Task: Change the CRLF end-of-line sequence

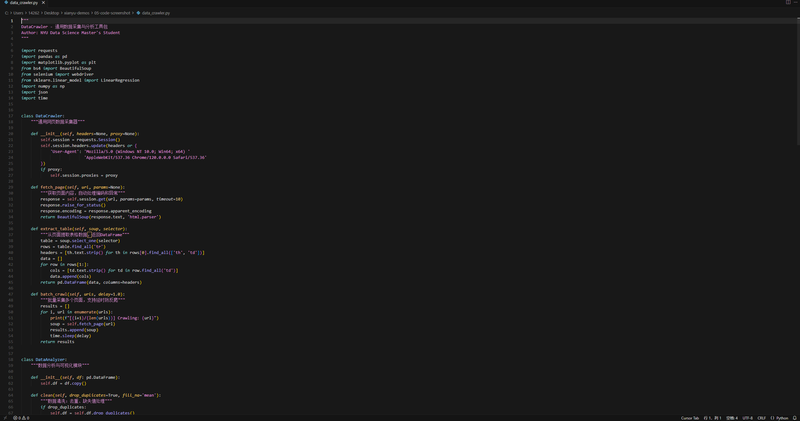Action: (x=762, y=418)
